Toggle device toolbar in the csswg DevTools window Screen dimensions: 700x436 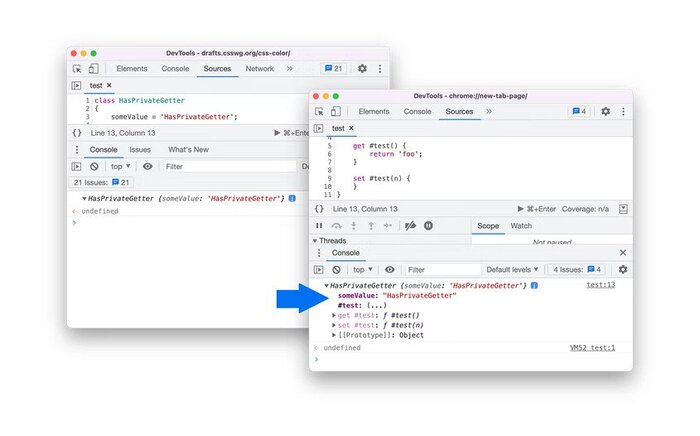tap(93, 69)
